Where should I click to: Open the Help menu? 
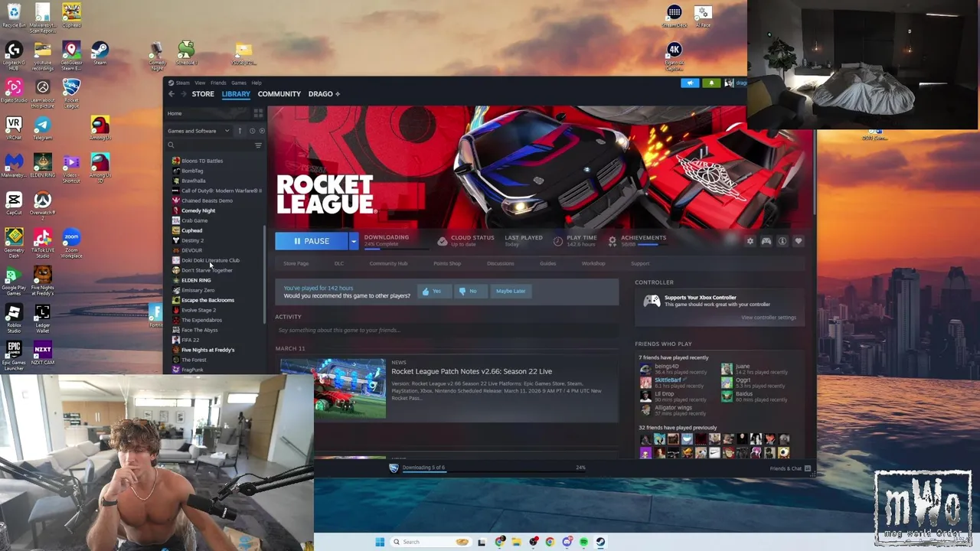256,83
